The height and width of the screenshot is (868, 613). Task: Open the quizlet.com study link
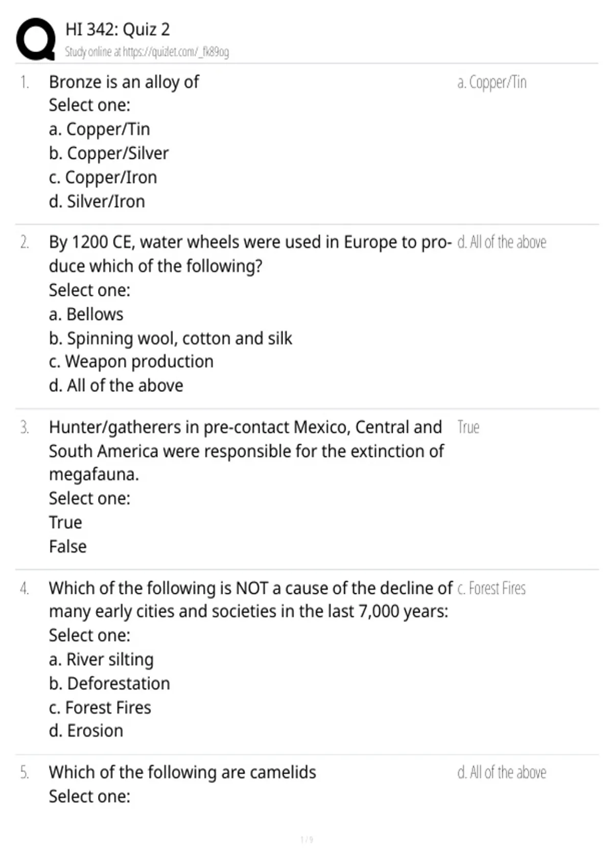tap(147, 52)
